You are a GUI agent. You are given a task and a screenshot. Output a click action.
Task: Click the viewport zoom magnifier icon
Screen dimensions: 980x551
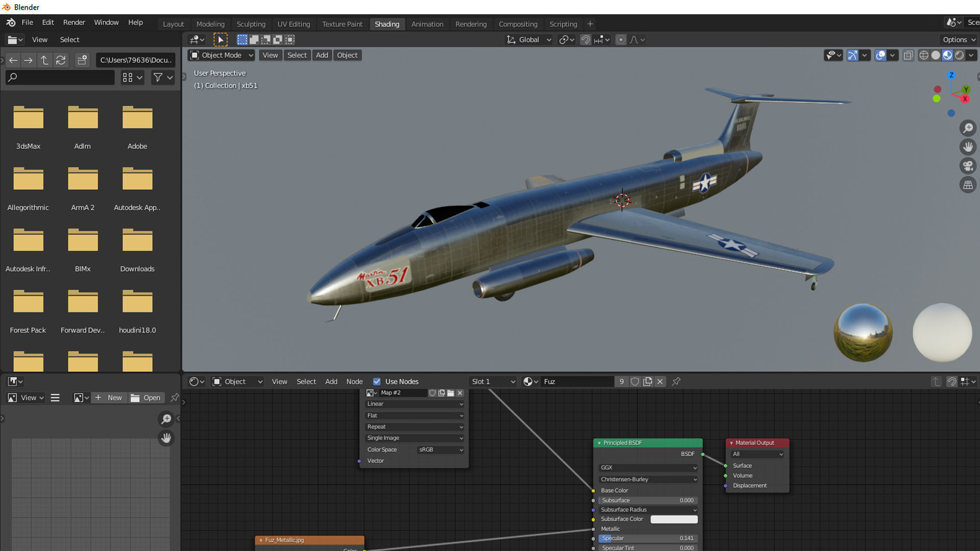point(968,128)
